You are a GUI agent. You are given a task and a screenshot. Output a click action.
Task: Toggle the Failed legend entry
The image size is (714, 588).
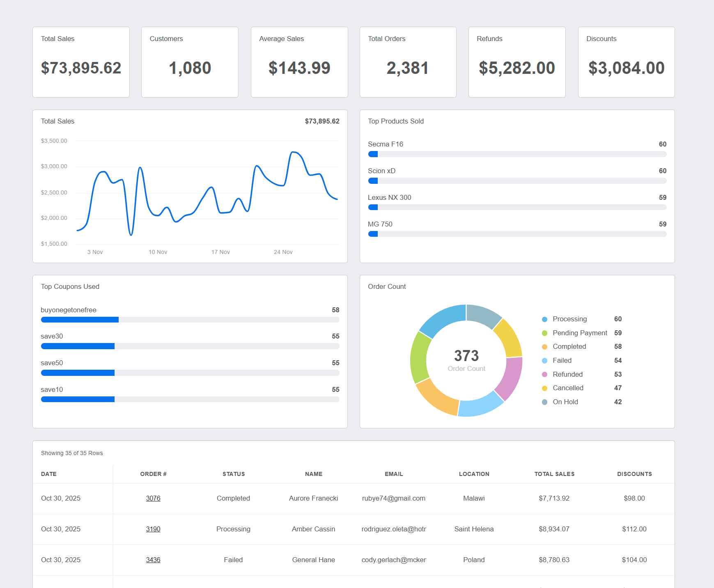click(562, 361)
